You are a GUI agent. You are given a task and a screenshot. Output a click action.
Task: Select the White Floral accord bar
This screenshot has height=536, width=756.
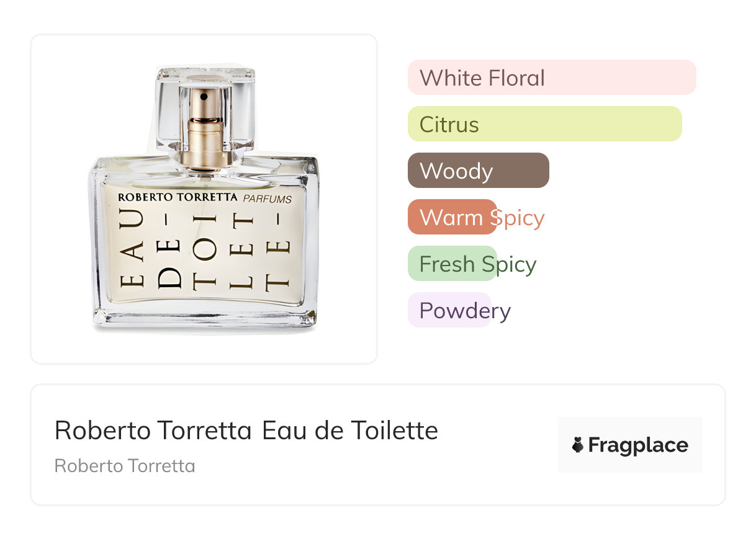[551, 78]
